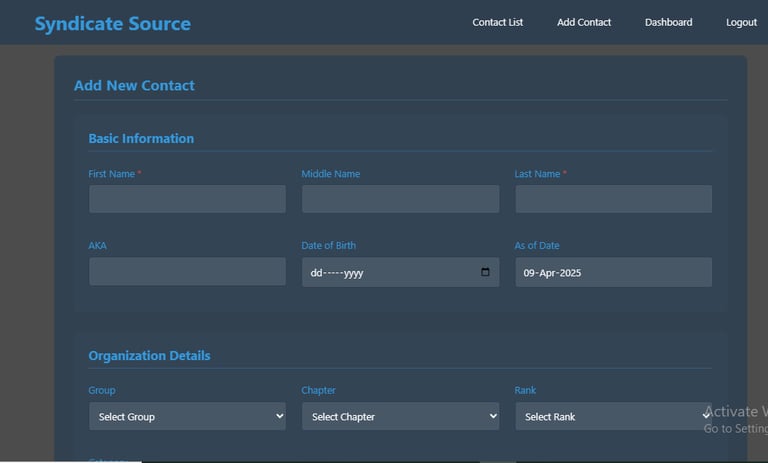Click the Logout link
Image resolution: width=768 pixels, height=463 pixels.
coord(741,22)
